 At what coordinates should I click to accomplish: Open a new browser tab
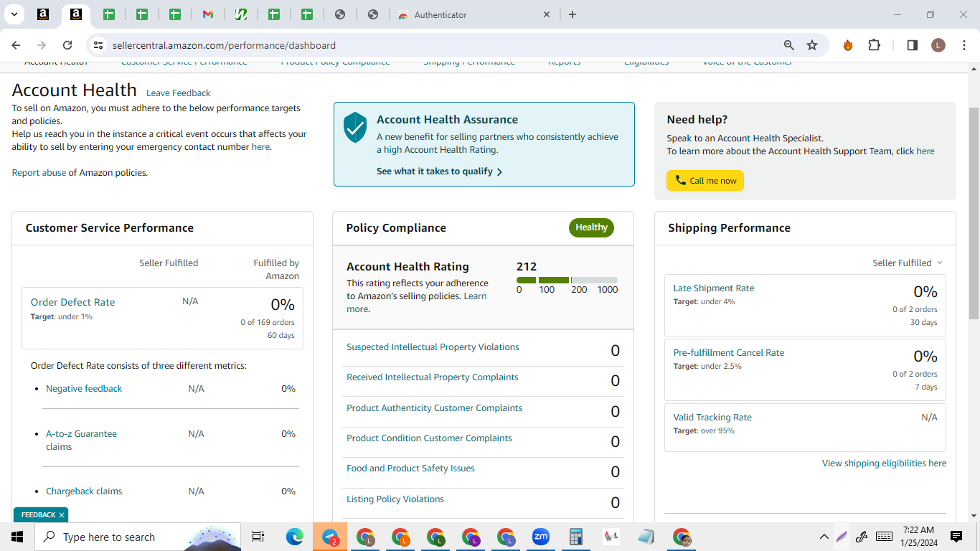573,14
